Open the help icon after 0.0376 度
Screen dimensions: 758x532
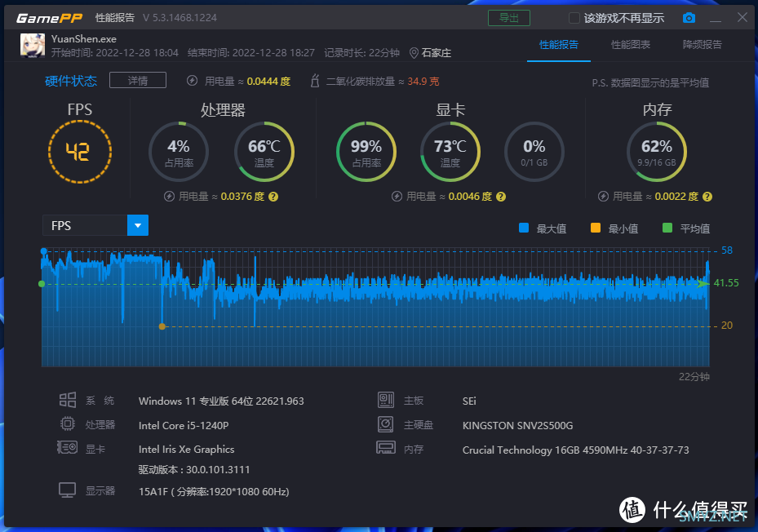point(273,197)
